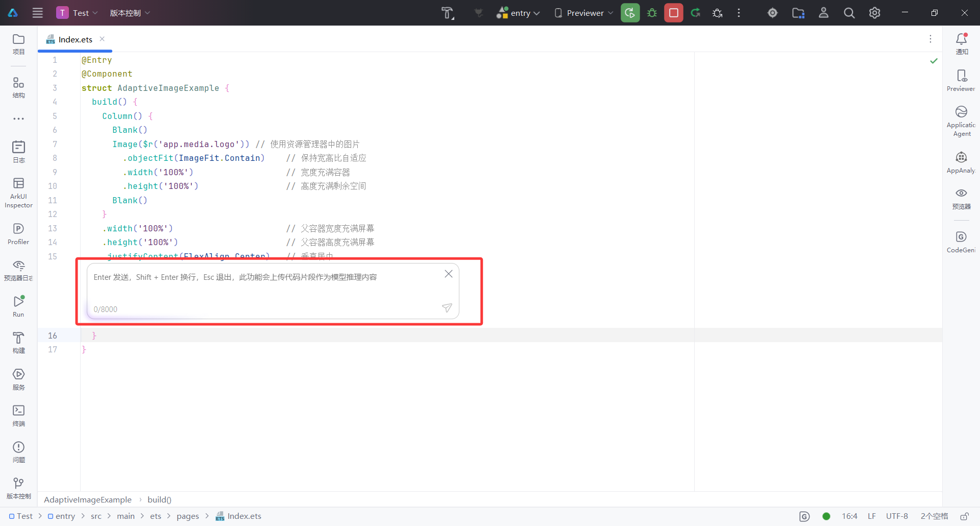Click the attach debugger bug icon
The image size is (980, 526).
click(x=717, y=13)
